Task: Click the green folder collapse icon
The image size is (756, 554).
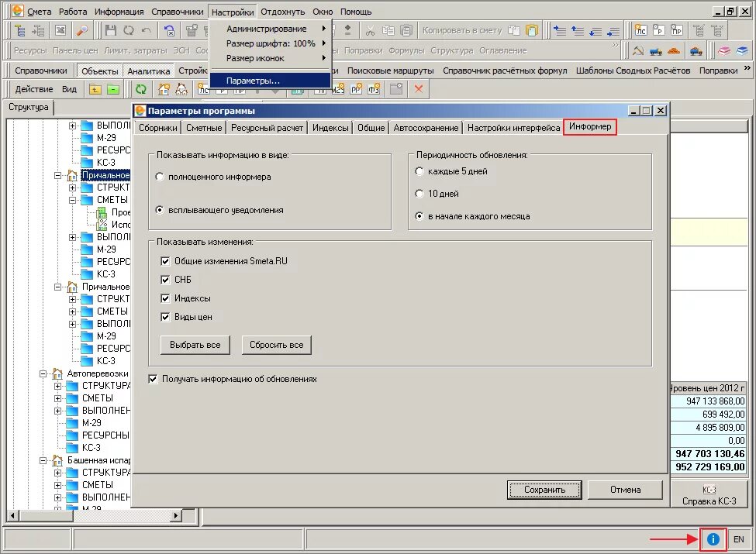Action: (x=113, y=89)
